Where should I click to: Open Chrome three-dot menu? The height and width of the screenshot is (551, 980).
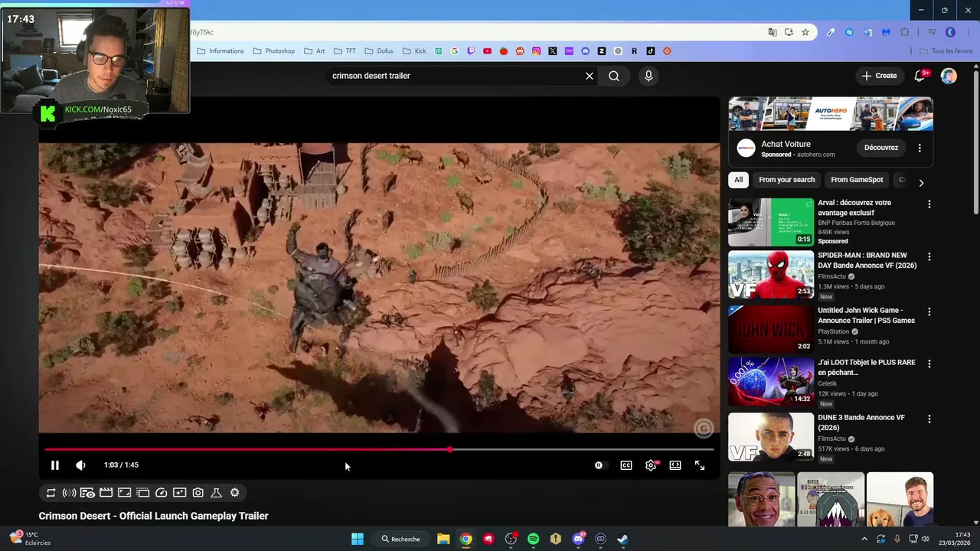[969, 32]
